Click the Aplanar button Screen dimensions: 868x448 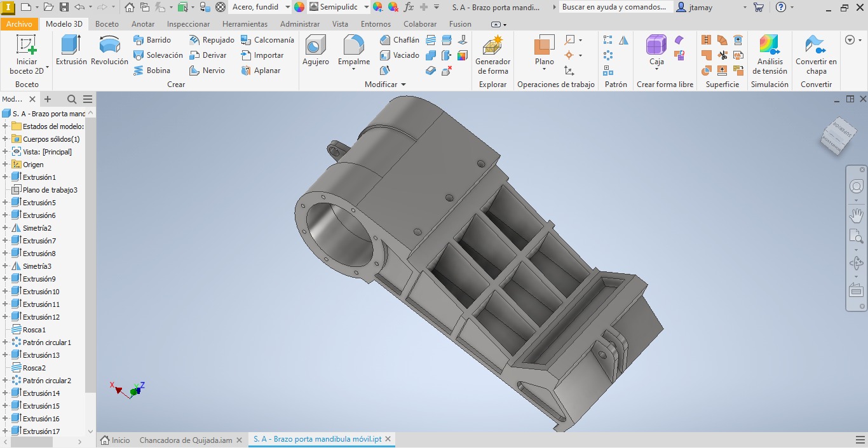pos(261,71)
